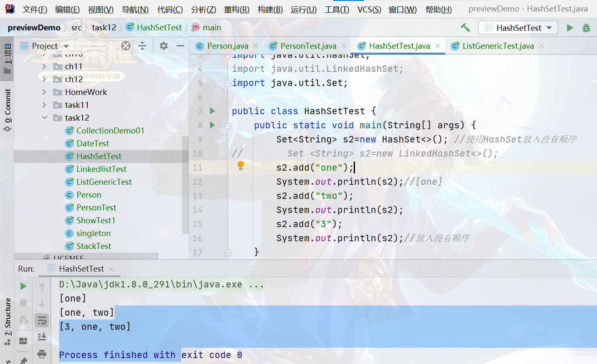
Task: Open the 代码(C) menu
Action: tap(170, 9)
